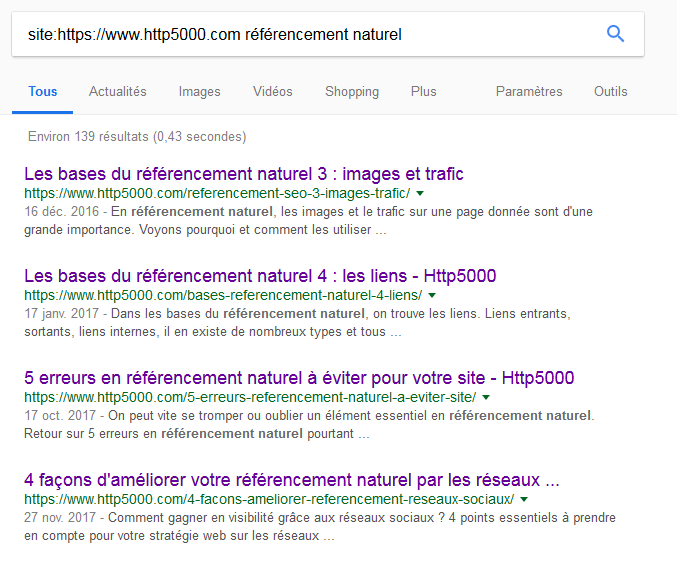The width and height of the screenshot is (677, 566).
Task: Open the Images results tab
Action: 199,92
